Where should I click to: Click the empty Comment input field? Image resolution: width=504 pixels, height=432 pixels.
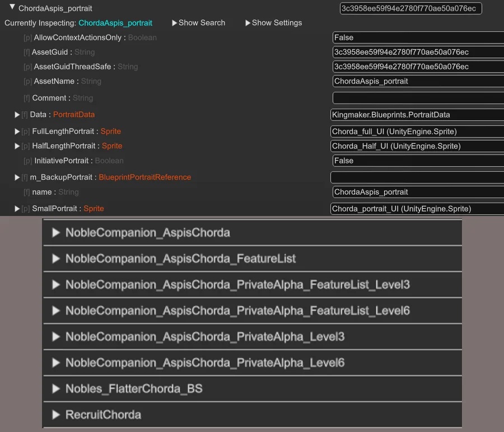(418, 98)
